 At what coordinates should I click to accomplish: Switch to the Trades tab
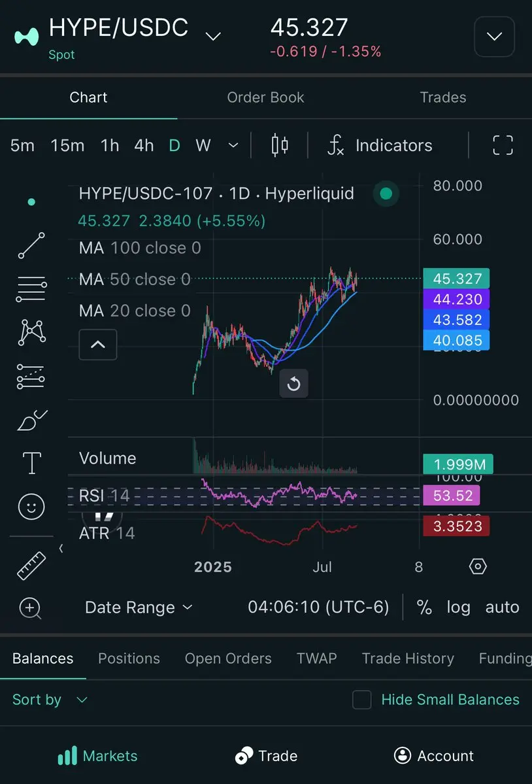tap(443, 97)
